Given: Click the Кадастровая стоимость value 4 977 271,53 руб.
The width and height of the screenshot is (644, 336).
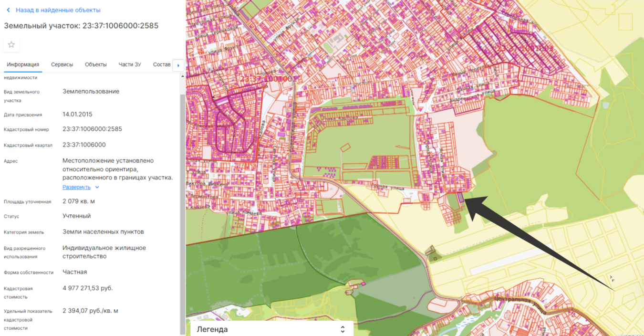Looking at the screenshot, I should (88, 288).
